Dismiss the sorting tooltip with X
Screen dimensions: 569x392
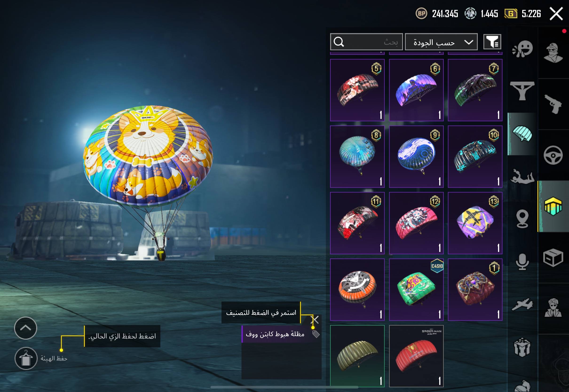pyautogui.click(x=315, y=320)
